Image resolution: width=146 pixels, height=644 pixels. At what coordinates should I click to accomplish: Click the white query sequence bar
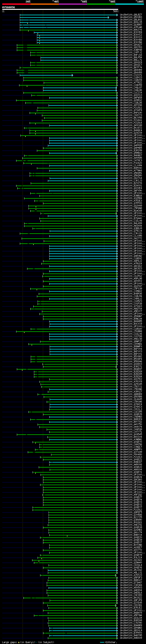tap(60, 9)
